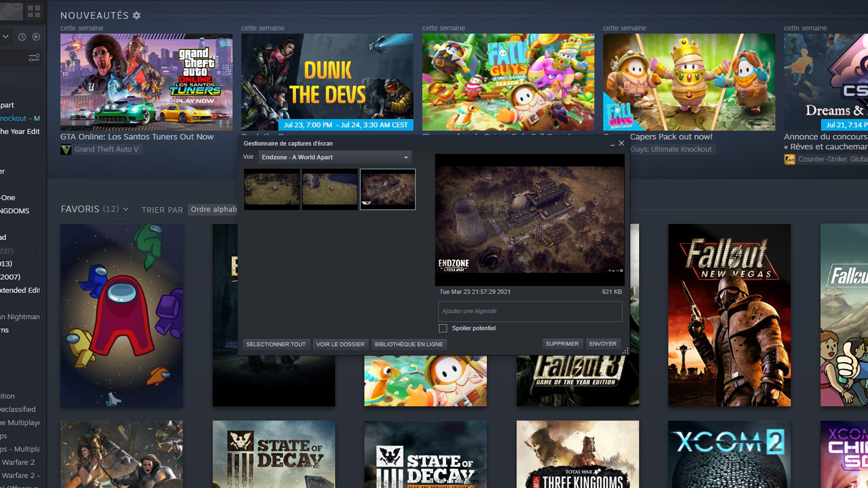Click your profile avatar in the top-left corner
Image resolution: width=868 pixels, height=488 pixels.
[12, 11]
